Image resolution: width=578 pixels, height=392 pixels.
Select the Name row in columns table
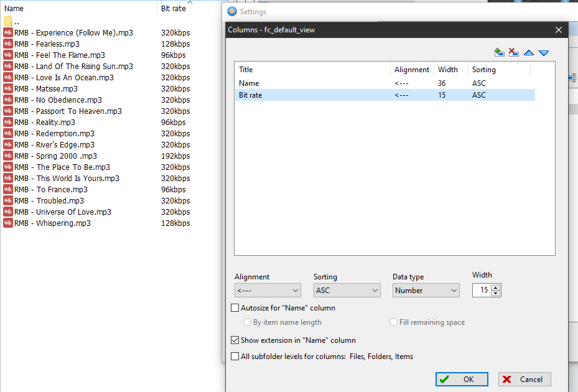[x=249, y=83]
